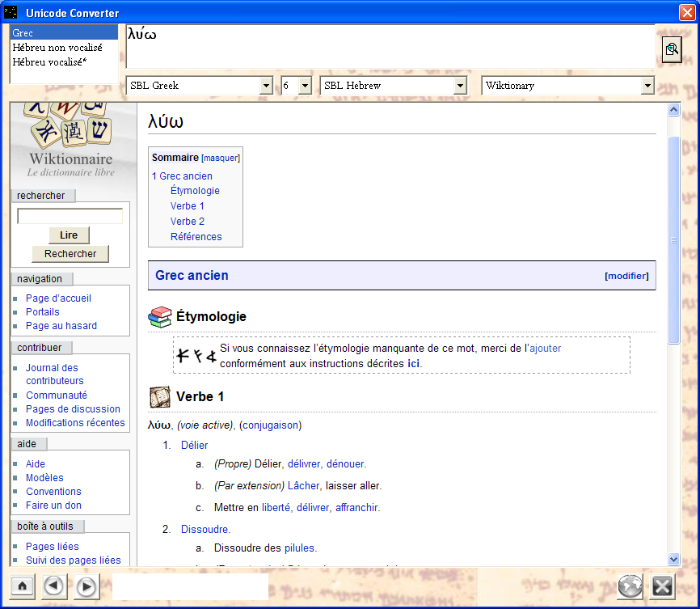Open Journal des contributeurs link
This screenshot has height=609, width=700.
(x=54, y=374)
